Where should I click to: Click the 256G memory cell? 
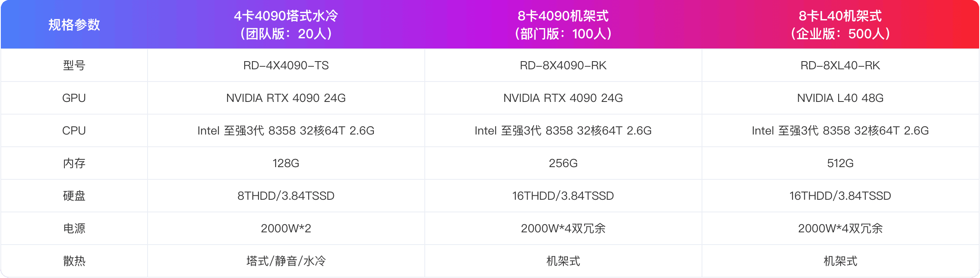pos(563,163)
